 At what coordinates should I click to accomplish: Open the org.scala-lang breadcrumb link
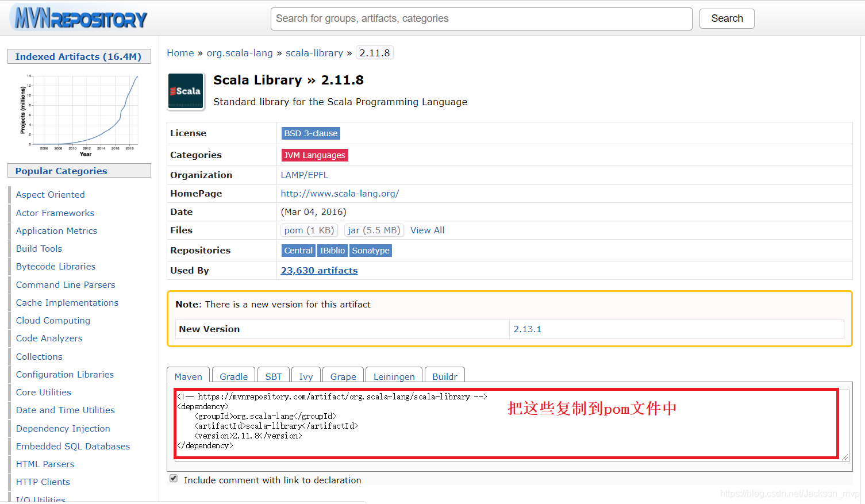point(240,53)
